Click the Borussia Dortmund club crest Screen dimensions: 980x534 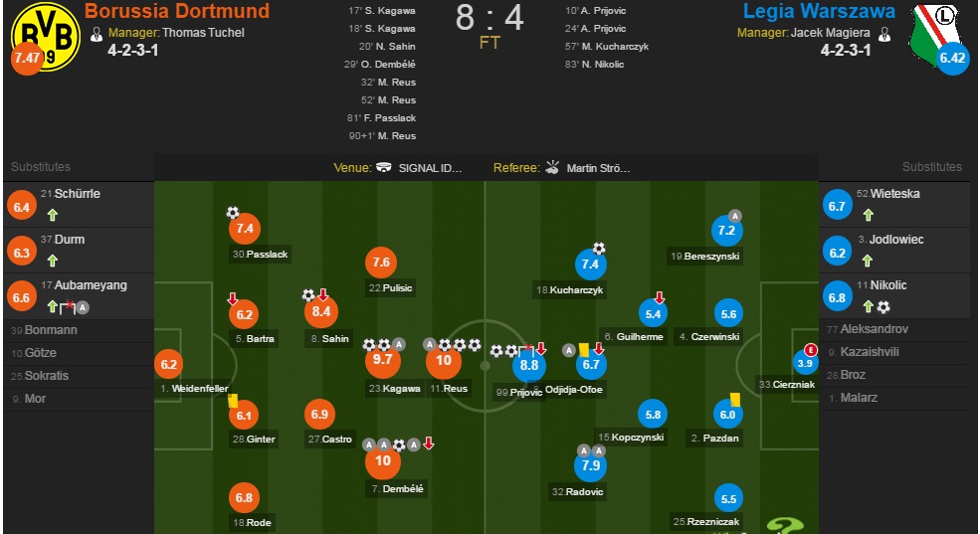46,38
